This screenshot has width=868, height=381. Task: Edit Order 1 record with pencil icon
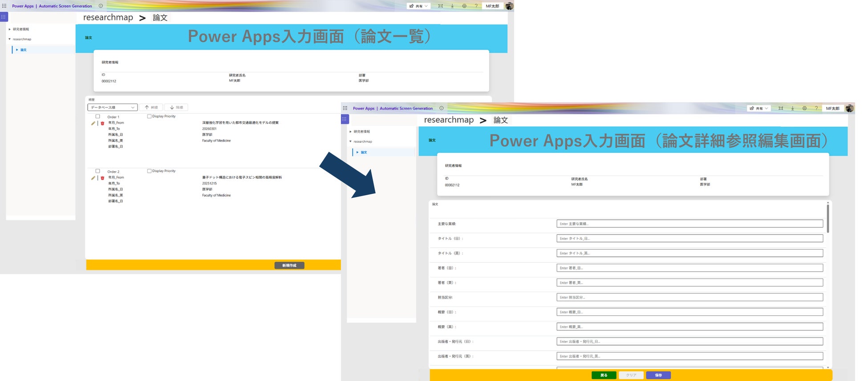click(x=93, y=123)
